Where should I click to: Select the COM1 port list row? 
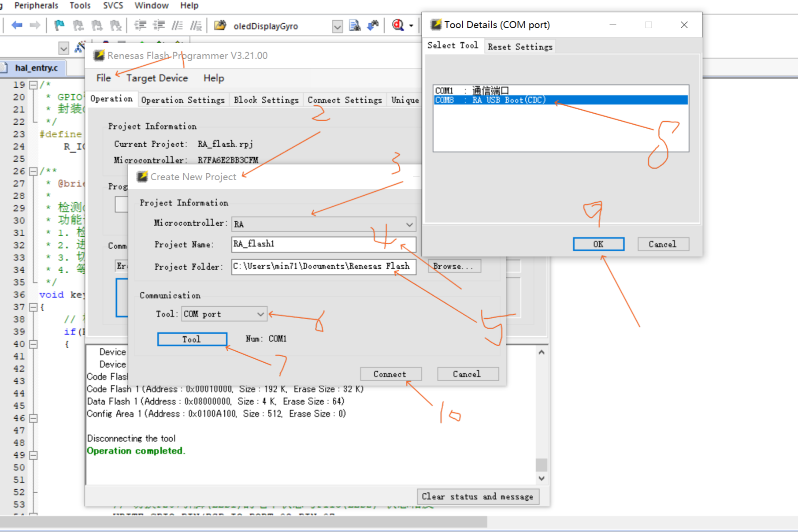[560, 90]
